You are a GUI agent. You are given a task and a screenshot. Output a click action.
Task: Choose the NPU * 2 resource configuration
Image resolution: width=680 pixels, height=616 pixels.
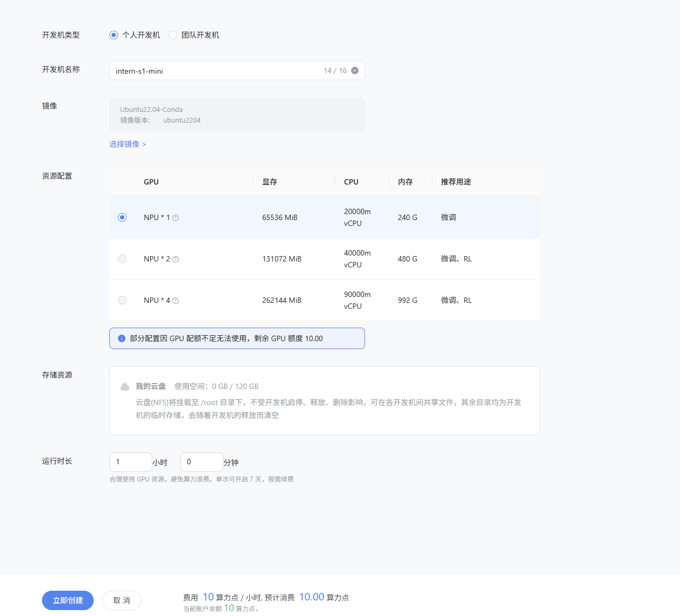122,259
